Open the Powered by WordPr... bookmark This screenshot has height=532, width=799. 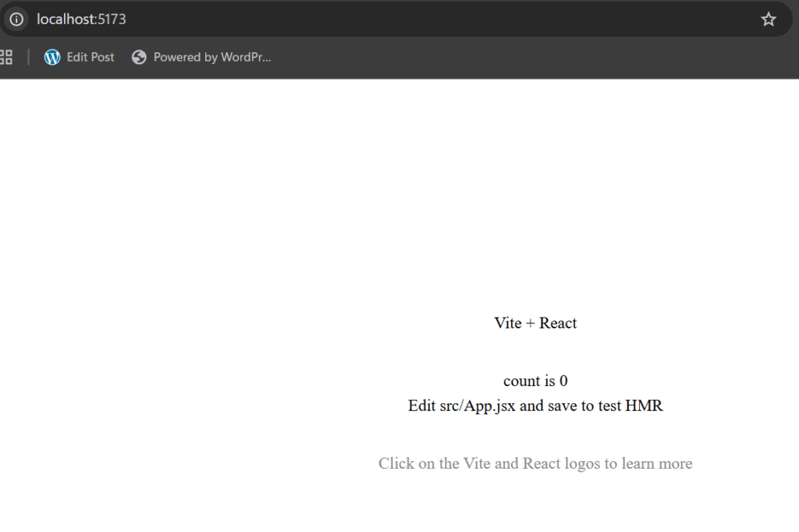pyautogui.click(x=212, y=56)
